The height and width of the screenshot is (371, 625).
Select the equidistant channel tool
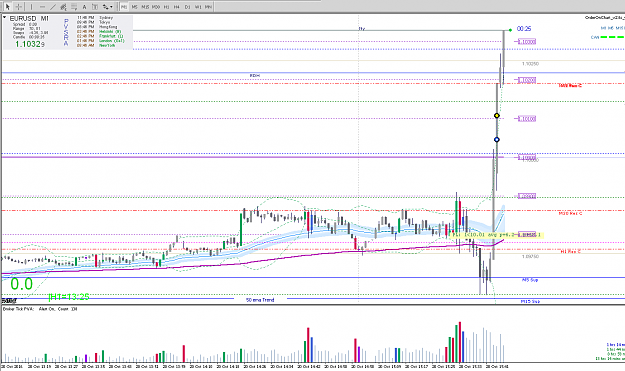63,7
